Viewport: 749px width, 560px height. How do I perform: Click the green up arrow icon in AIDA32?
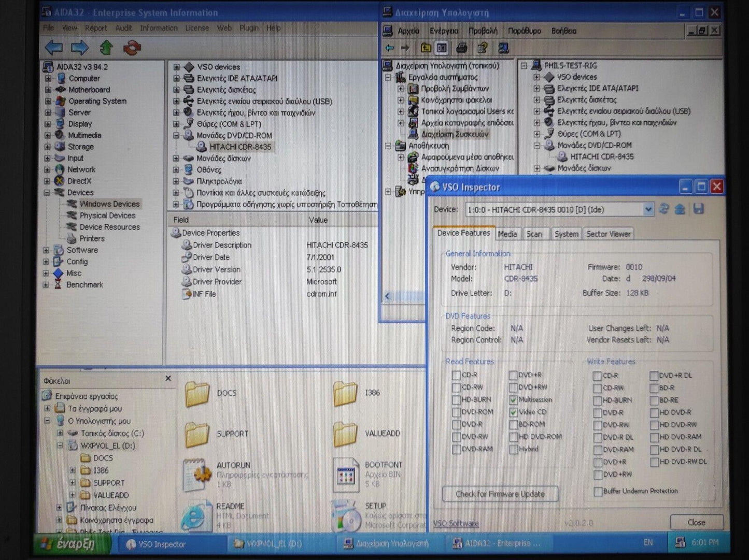[106, 48]
